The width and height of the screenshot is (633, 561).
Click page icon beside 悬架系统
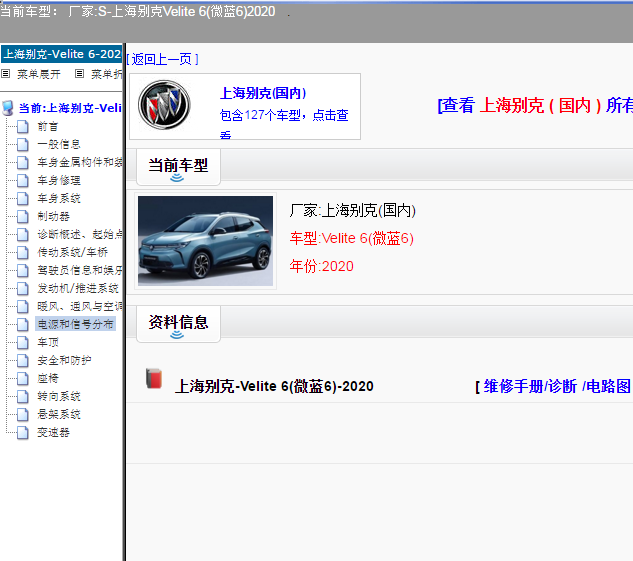tap(23, 414)
